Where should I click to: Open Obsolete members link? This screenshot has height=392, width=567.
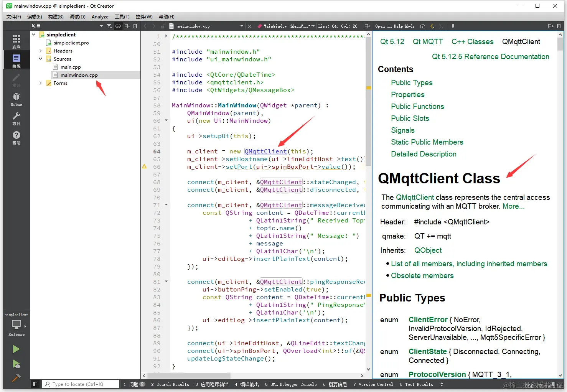click(x=422, y=275)
